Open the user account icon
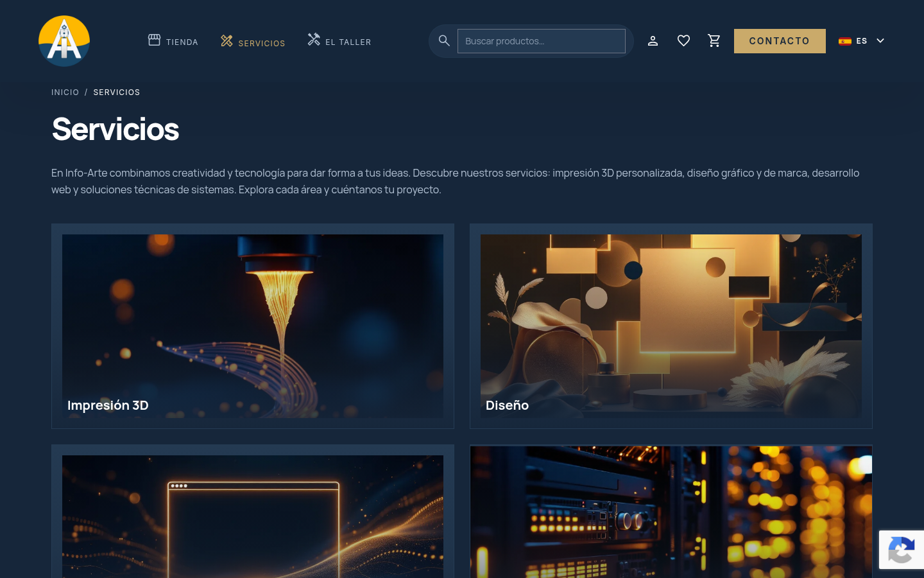Screen dimensions: 924x578 pyautogui.click(x=653, y=41)
